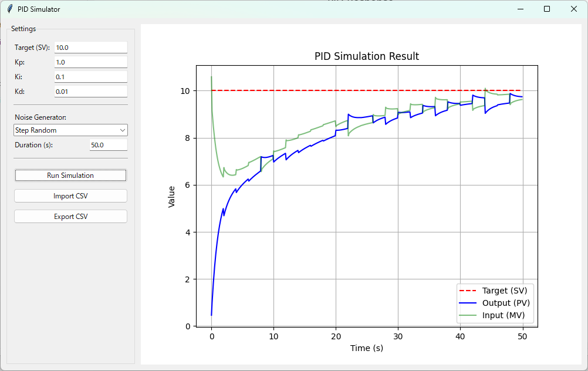Click the Duration (s) input field
The width and height of the screenshot is (588, 371).
coord(108,145)
